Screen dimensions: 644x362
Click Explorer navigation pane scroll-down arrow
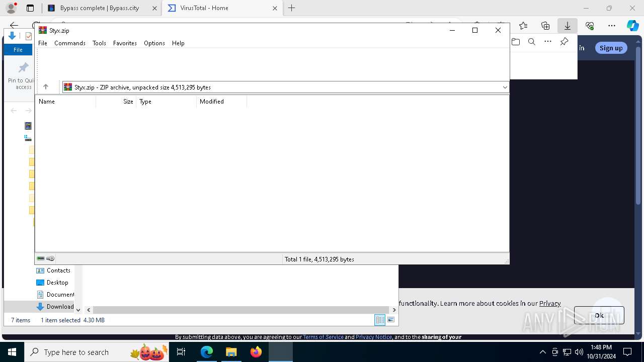78,310
